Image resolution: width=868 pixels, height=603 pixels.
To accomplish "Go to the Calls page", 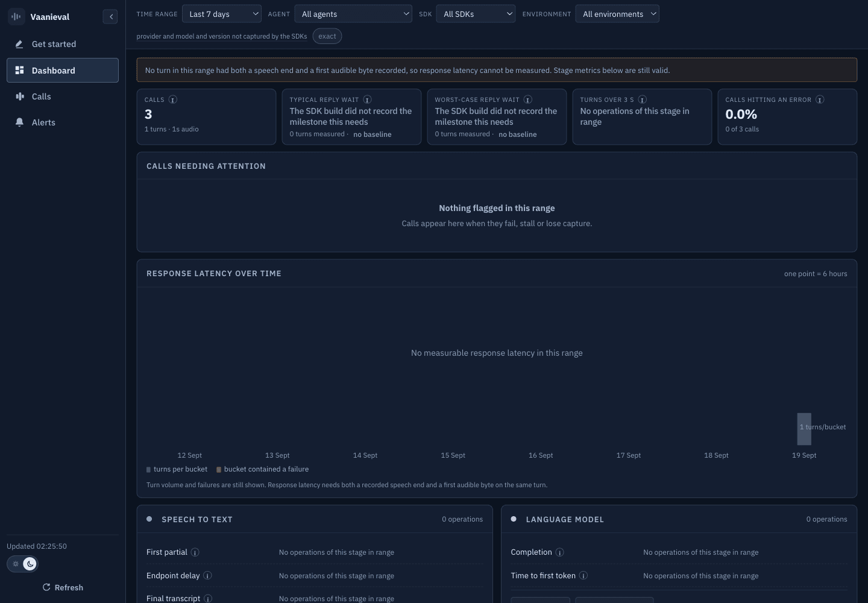I will [x=63, y=96].
